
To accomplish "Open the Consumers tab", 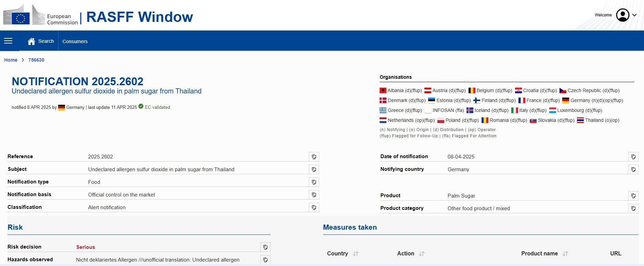I will point(75,41).
